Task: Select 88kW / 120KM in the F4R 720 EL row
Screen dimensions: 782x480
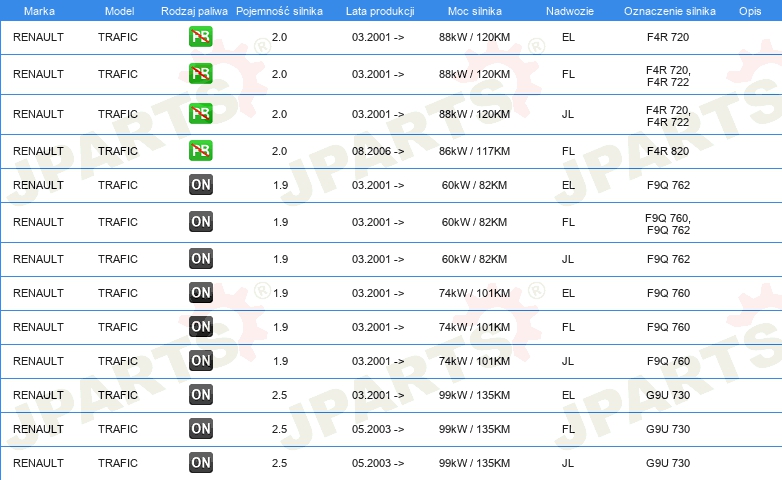Action: tap(474, 37)
